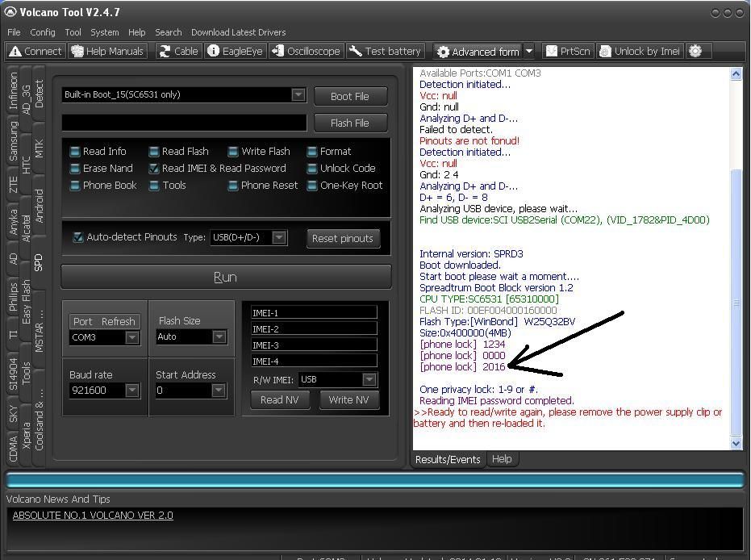
Task: Click into the IMEI-1 input field
Action: pyautogui.click(x=313, y=312)
